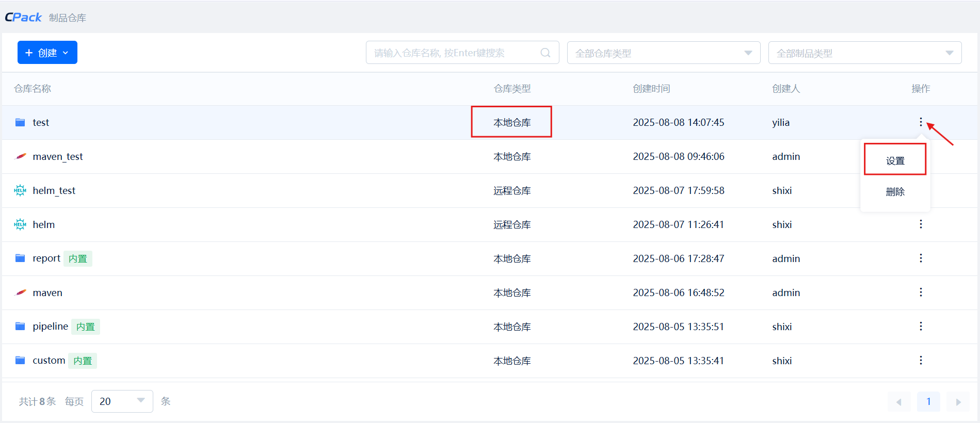Image resolution: width=980 pixels, height=423 pixels.
Task: Click the maven_test feather icon
Action: pyautogui.click(x=20, y=156)
